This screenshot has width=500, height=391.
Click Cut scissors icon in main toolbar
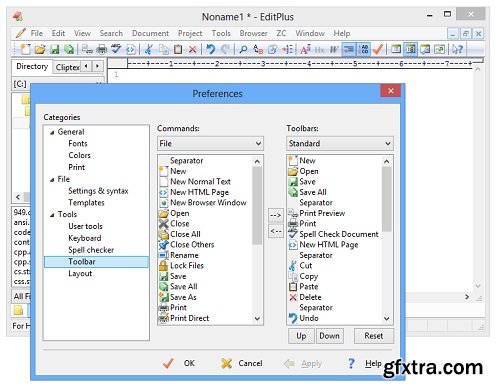[149, 49]
